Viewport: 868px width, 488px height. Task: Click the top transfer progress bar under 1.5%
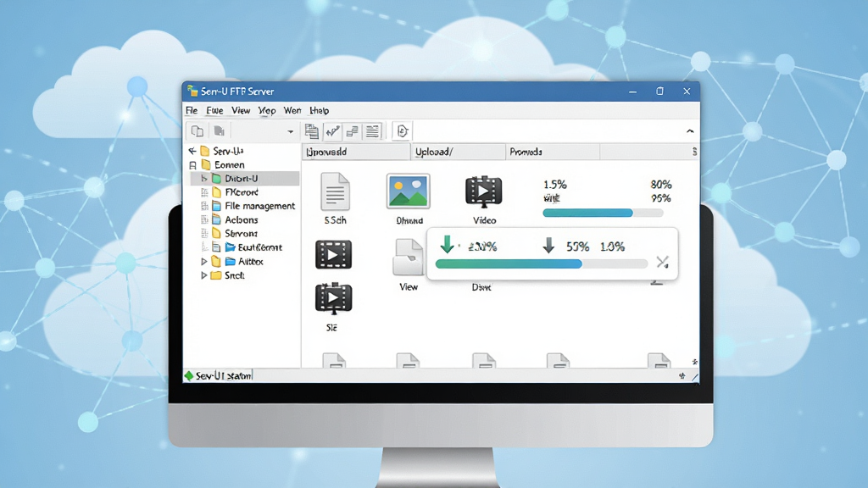(603, 213)
